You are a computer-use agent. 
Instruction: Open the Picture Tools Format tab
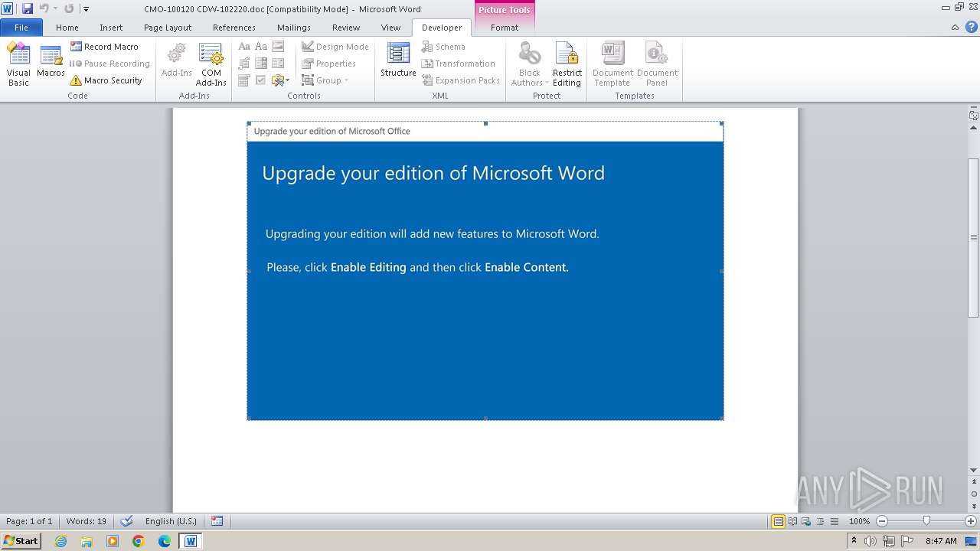(505, 27)
